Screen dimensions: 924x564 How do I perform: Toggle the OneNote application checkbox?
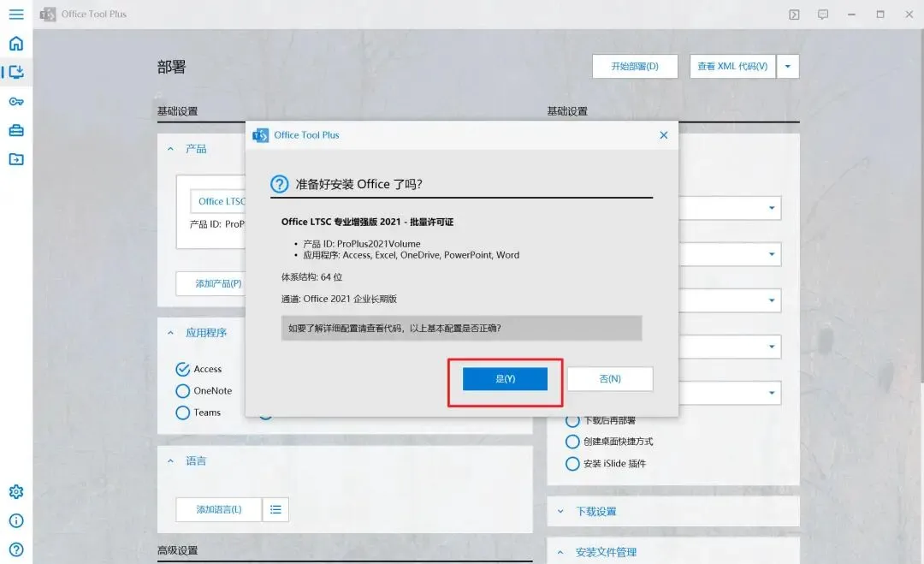[x=183, y=391]
